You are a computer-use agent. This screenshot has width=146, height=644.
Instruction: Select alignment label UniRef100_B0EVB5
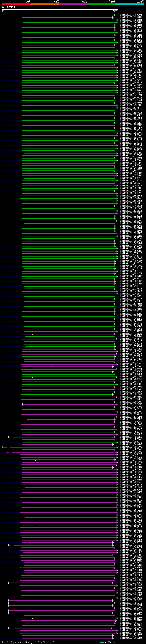click(131, 638)
